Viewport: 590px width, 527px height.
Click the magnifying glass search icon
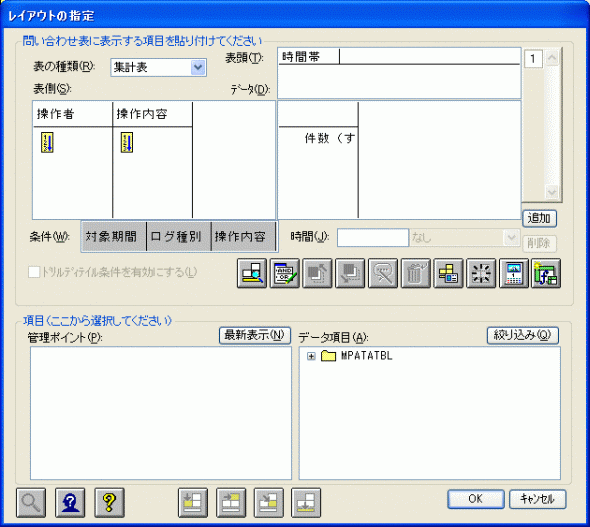(31, 503)
